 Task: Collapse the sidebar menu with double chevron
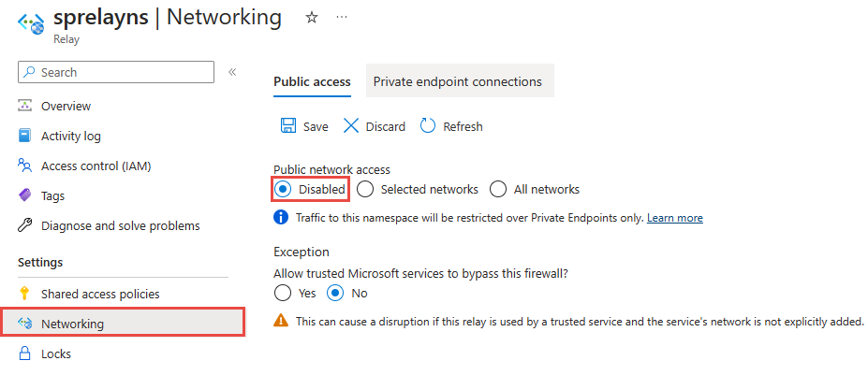[232, 72]
